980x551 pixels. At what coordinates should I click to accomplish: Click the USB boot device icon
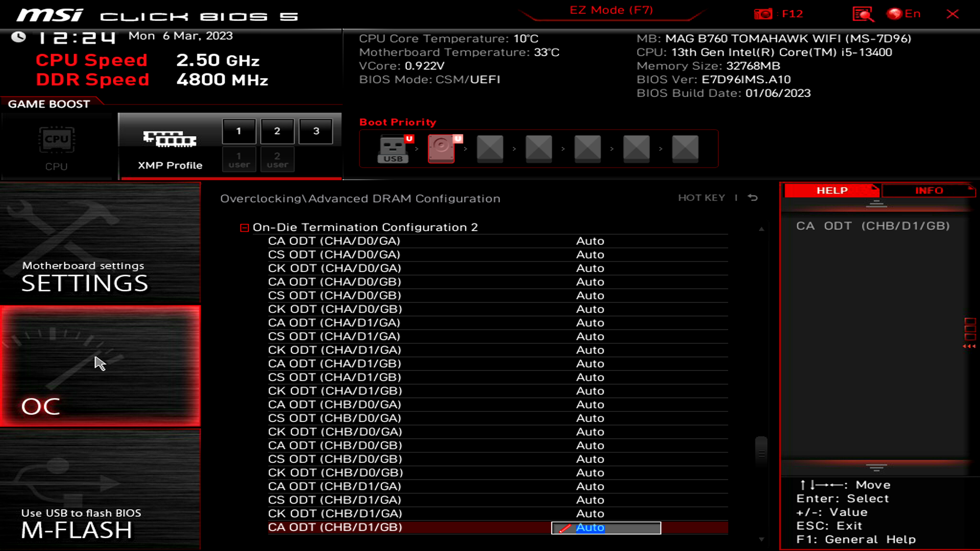(393, 148)
